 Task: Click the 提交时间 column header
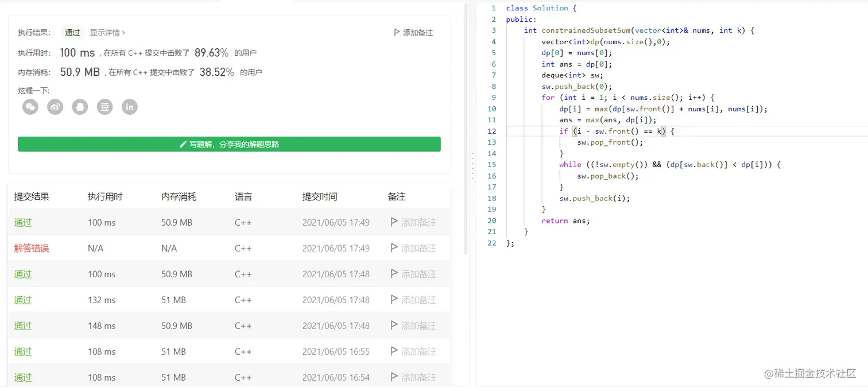tap(320, 196)
